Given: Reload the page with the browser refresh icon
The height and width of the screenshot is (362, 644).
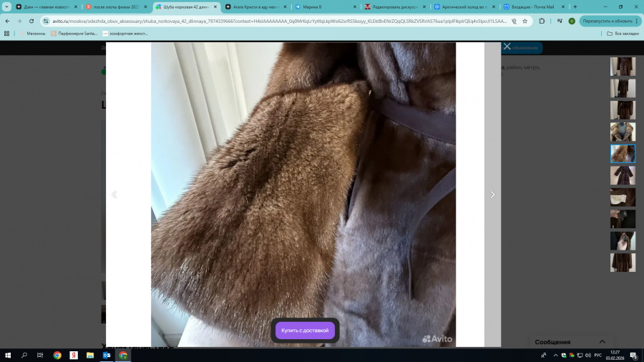Looking at the screenshot, I should (x=31, y=21).
